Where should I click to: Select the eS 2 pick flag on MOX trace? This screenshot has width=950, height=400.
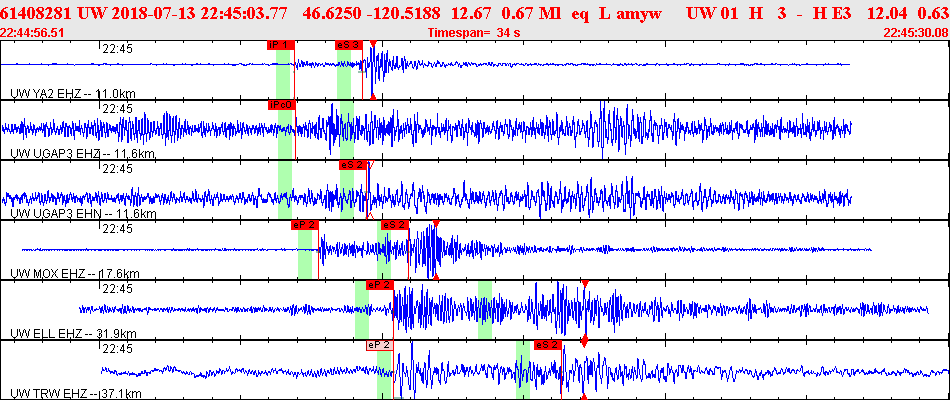point(394,225)
